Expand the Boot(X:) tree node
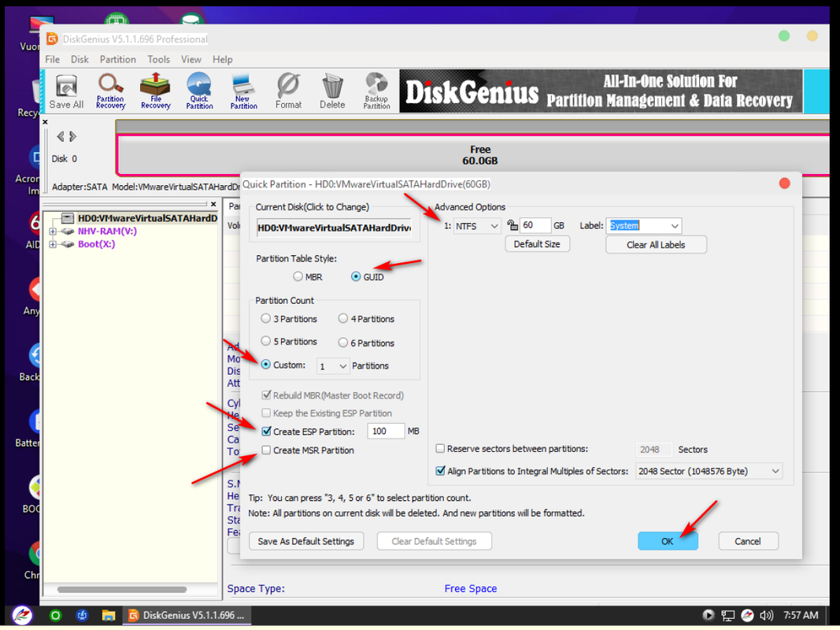Viewport: 840px width, 630px height. (53, 244)
